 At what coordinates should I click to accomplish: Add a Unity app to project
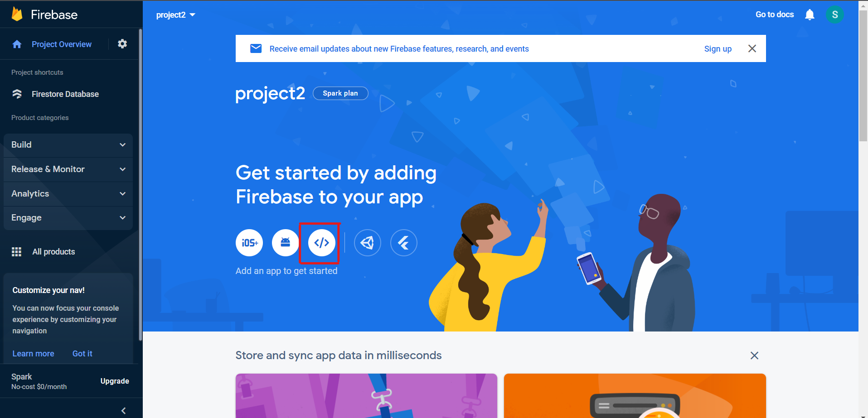tap(368, 243)
